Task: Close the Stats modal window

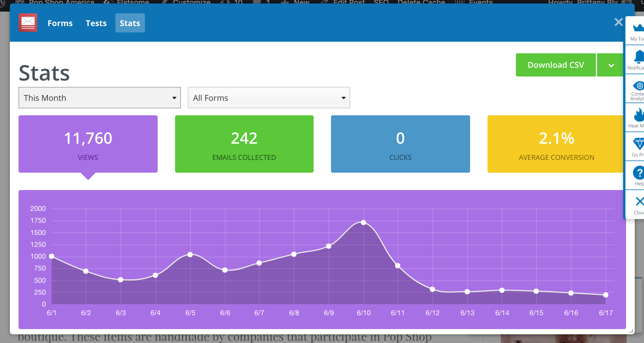Action: [618, 22]
